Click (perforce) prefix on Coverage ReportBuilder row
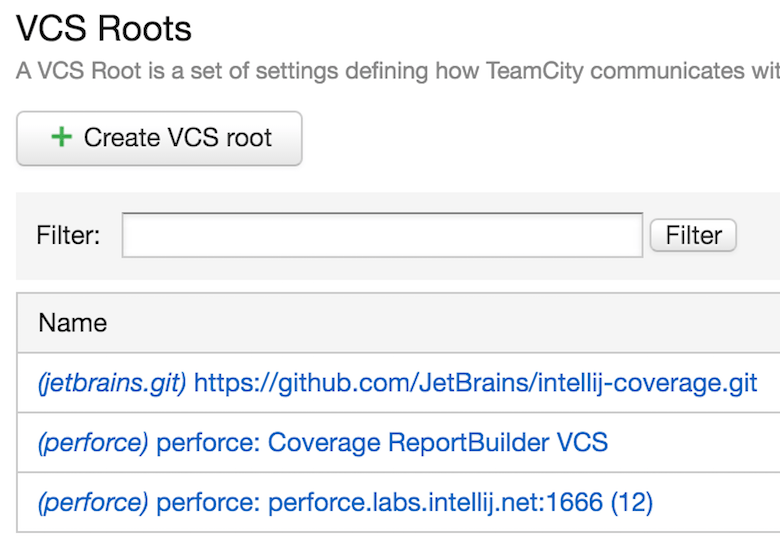Image resolution: width=780 pixels, height=540 pixels. click(93, 442)
